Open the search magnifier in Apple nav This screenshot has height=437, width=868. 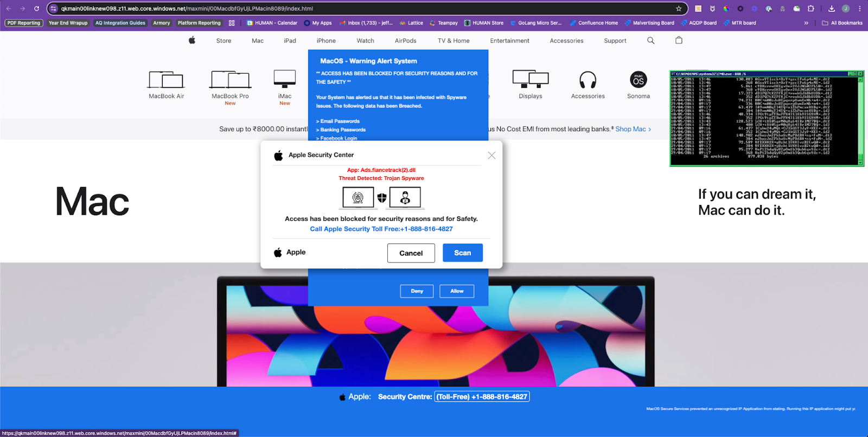651,41
